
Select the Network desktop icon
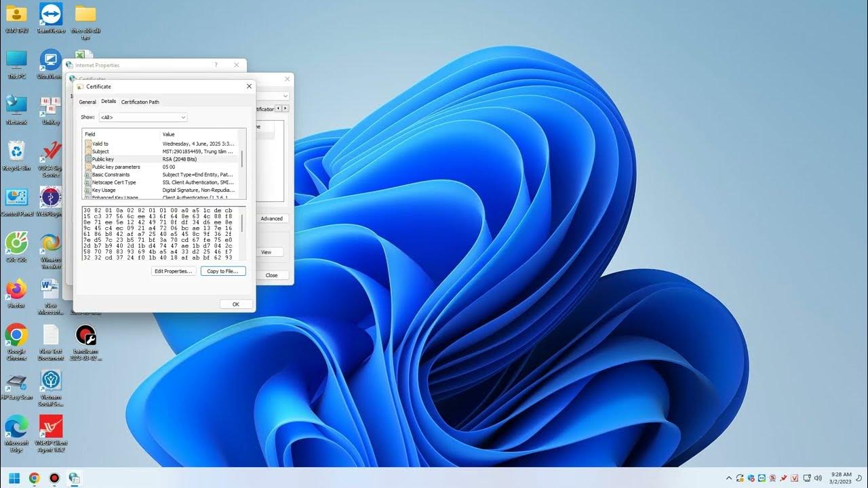pos(16,110)
